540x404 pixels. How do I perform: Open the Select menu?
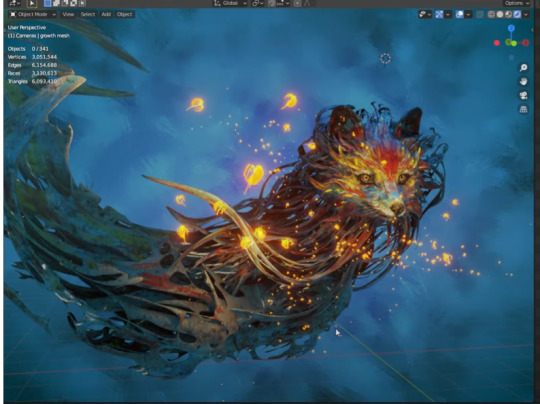coord(88,14)
